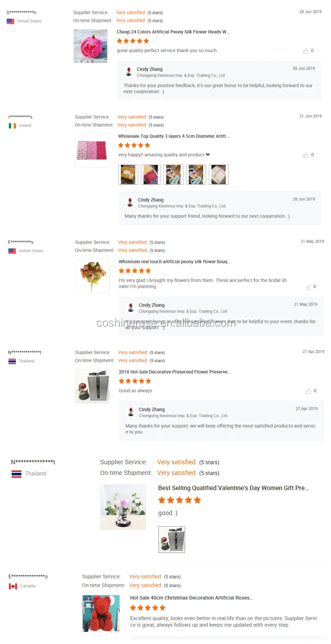Click Cindy Zhang avatar in first supplier reply
Image resolution: width=331 pixels, height=644 pixels.
pos(129,72)
